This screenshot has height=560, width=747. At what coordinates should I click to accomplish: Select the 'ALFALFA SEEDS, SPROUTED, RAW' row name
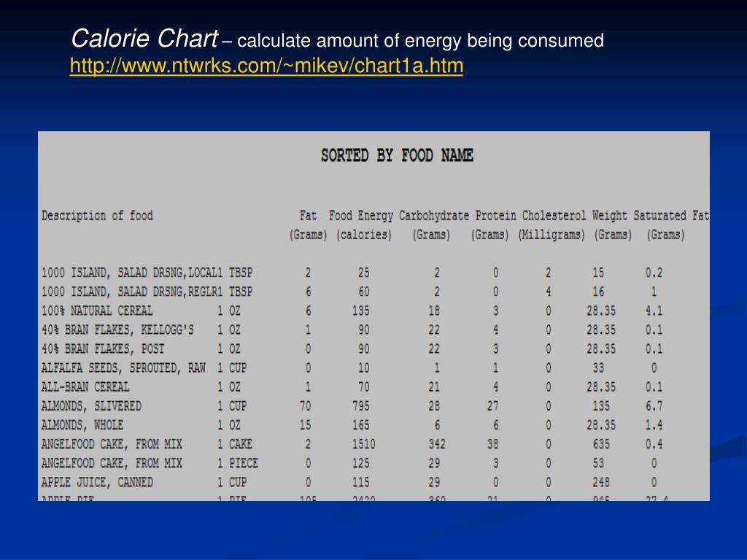tap(123, 368)
